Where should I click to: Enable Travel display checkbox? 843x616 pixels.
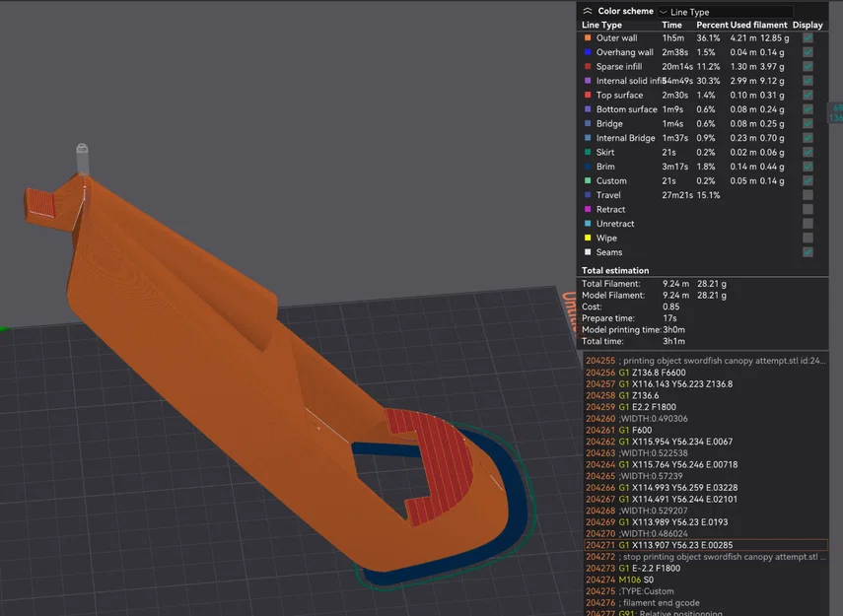808,195
